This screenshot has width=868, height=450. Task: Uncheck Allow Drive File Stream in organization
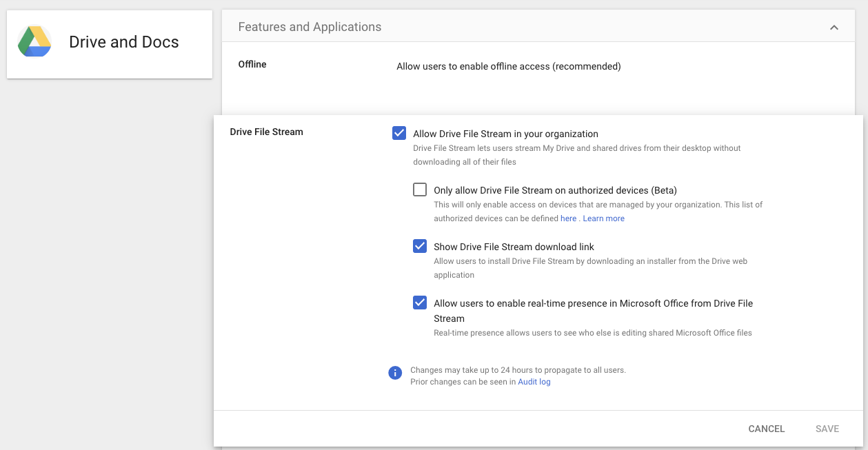click(x=399, y=133)
